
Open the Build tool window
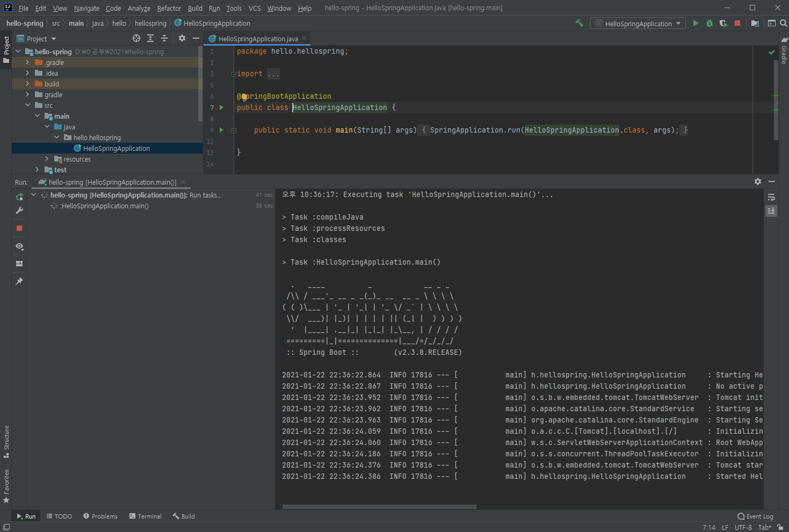[x=184, y=516]
